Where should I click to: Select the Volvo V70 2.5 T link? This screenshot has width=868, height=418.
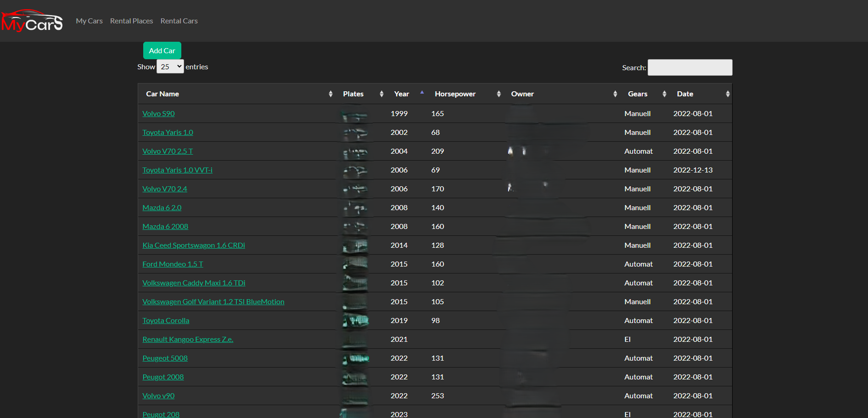click(x=168, y=151)
